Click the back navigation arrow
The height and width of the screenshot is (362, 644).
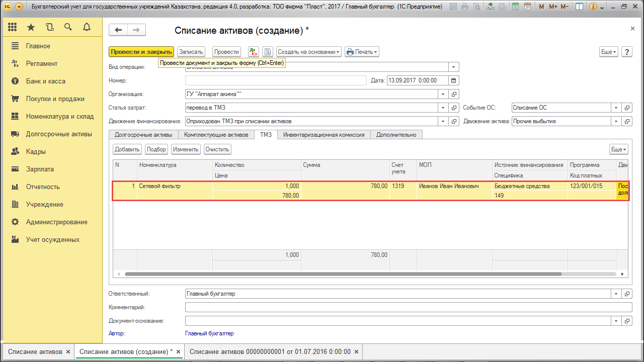click(x=118, y=30)
